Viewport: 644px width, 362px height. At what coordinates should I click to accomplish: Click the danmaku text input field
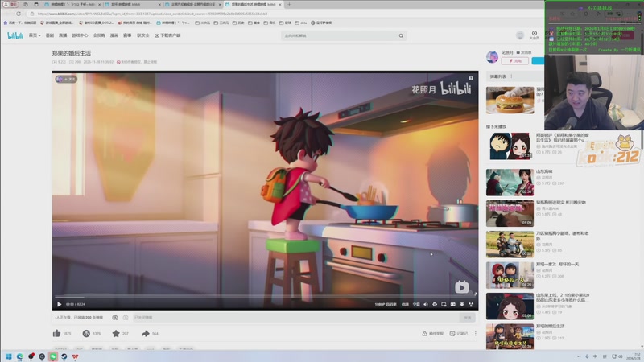[295, 318]
